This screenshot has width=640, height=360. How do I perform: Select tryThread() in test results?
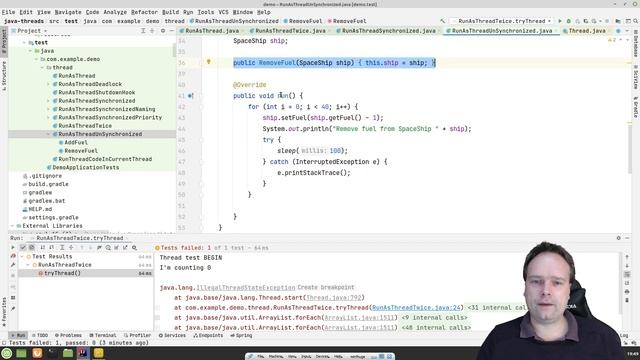62,273
